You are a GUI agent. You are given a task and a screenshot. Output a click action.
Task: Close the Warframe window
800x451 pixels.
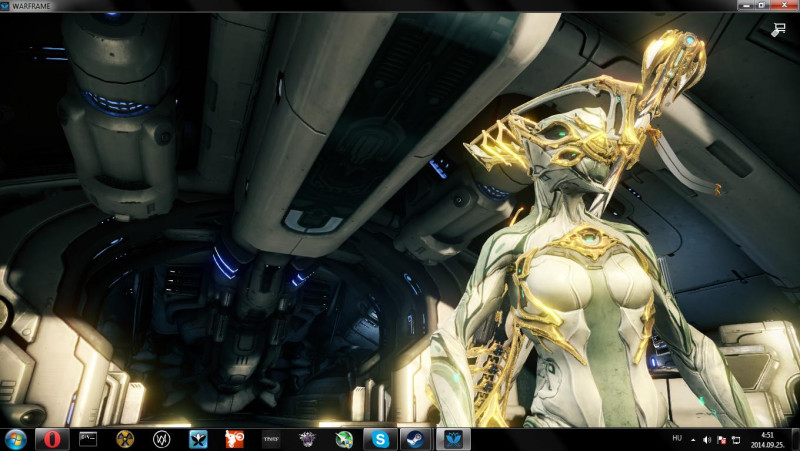tap(784, 5)
